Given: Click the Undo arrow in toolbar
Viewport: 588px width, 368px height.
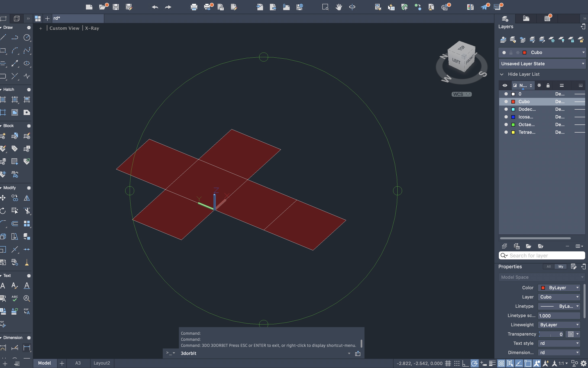Looking at the screenshot, I should click(155, 7).
